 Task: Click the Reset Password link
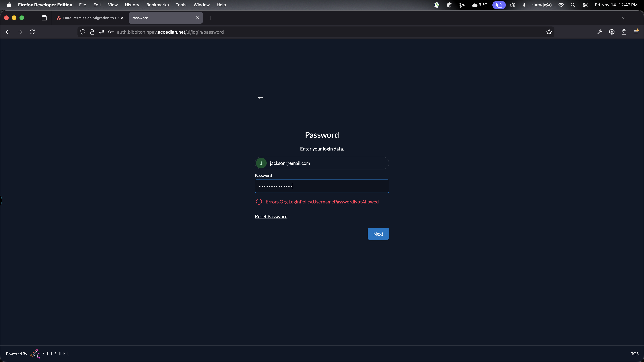pos(271,217)
